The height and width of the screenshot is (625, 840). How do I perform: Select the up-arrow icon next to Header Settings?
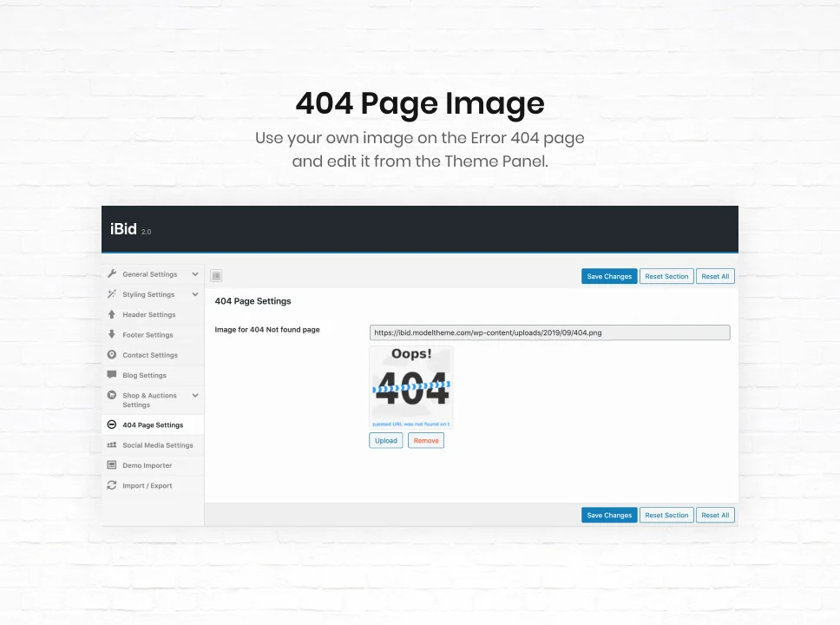click(x=112, y=314)
